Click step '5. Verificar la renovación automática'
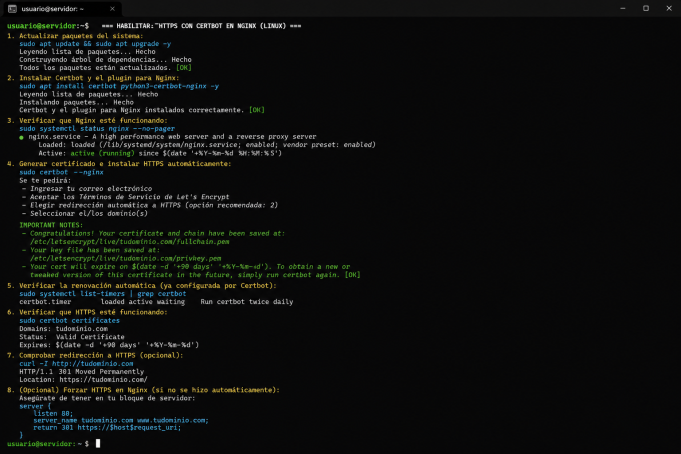This screenshot has height=454, width=681. click(142, 285)
